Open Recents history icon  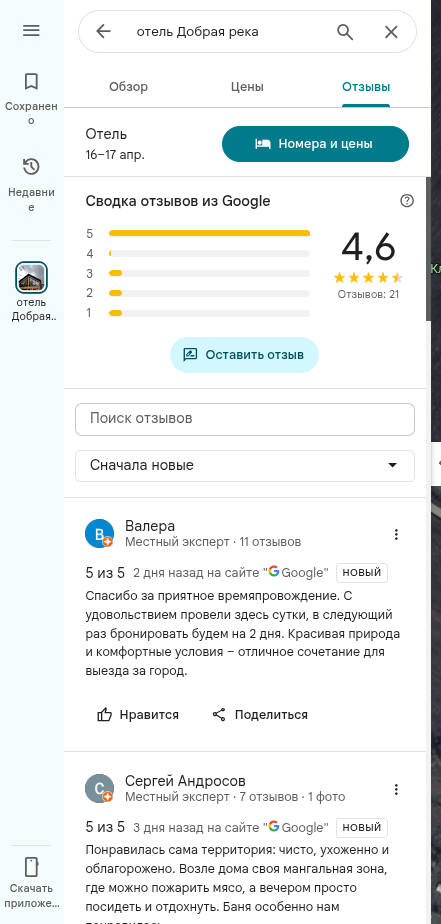[x=31, y=167]
